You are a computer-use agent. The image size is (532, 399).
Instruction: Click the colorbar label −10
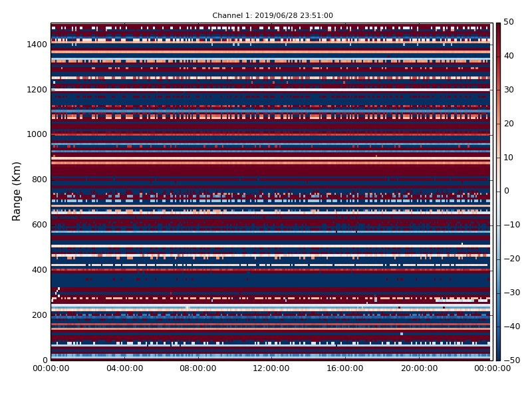point(511,225)
